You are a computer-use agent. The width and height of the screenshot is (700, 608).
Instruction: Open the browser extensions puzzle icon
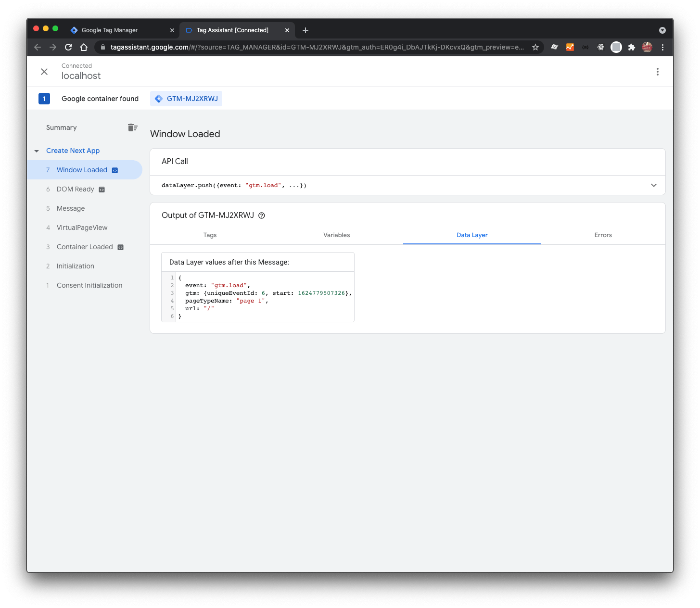point(632,47)
